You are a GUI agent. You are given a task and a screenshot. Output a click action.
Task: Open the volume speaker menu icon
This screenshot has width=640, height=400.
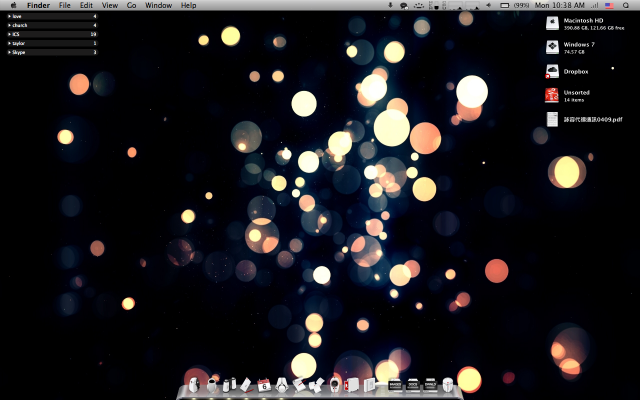coord(489,5)
